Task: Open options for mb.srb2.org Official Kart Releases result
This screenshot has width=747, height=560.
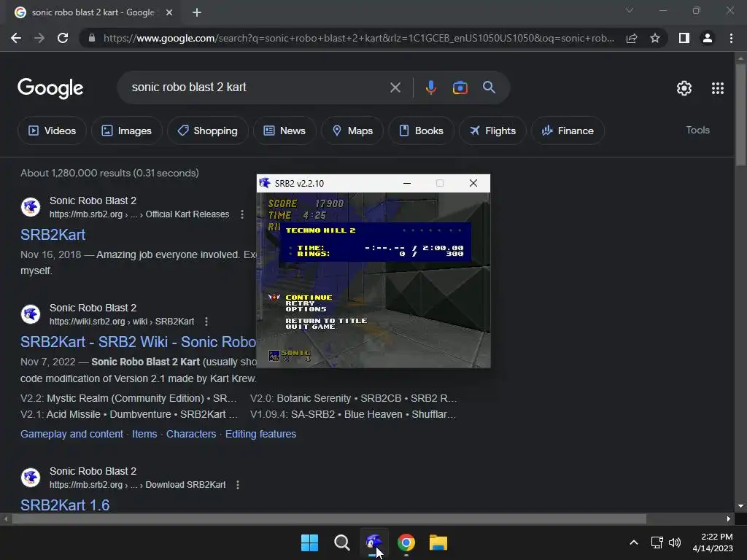Action: [242, 214]
